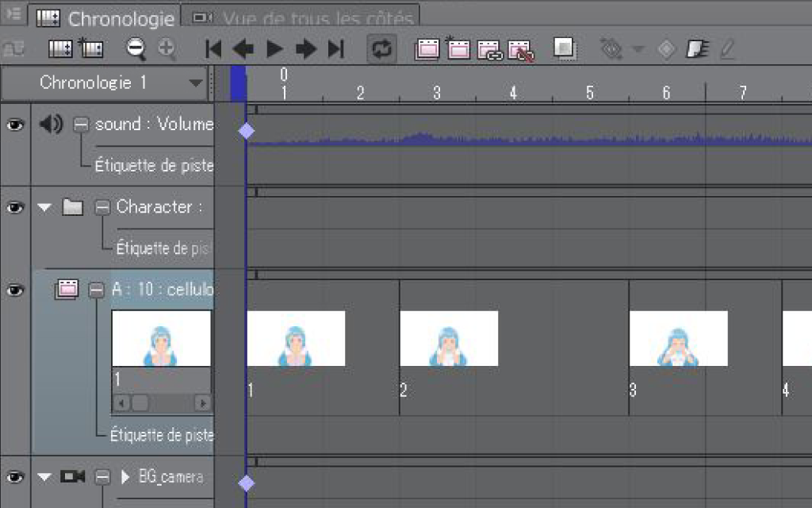Click the keyframe diamond on BG_camera track
The height and width of the screenshot is (508, 812).
click(246, 483)
